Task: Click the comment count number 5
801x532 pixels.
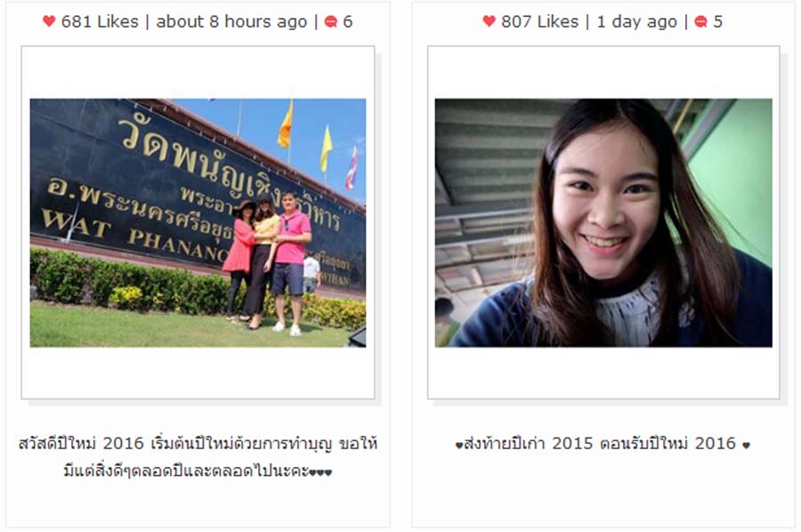Action: pos(717,21)
